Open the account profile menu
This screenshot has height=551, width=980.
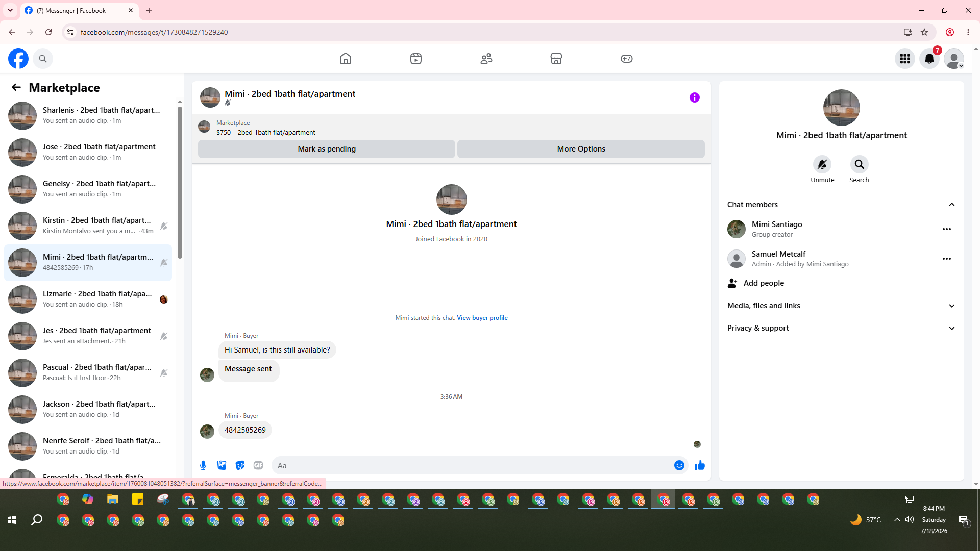954,59
